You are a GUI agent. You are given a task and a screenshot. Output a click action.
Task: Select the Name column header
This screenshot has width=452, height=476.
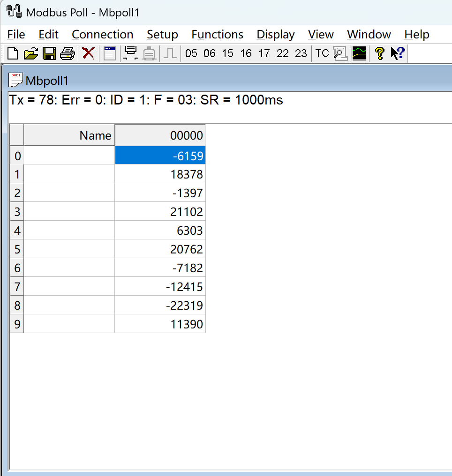click(x=69, y=135)
